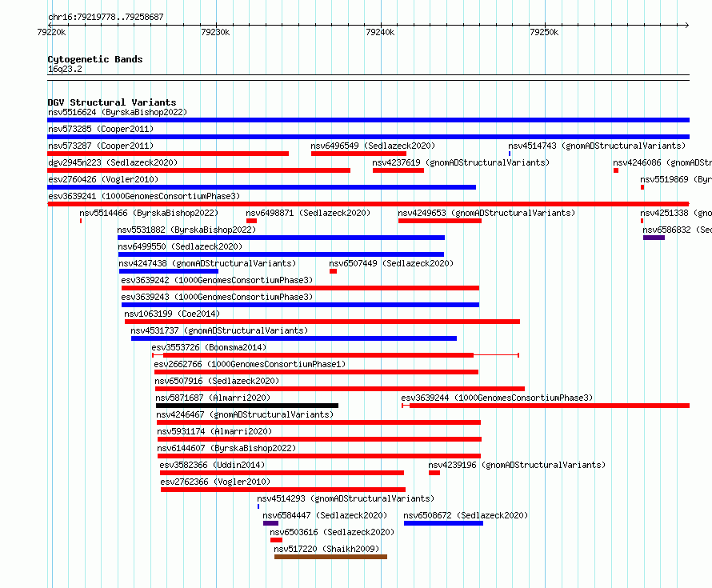Open esv2760426 (Vogler2010) entry
This screenshot has height=588, width=712.
pos(103,179)
